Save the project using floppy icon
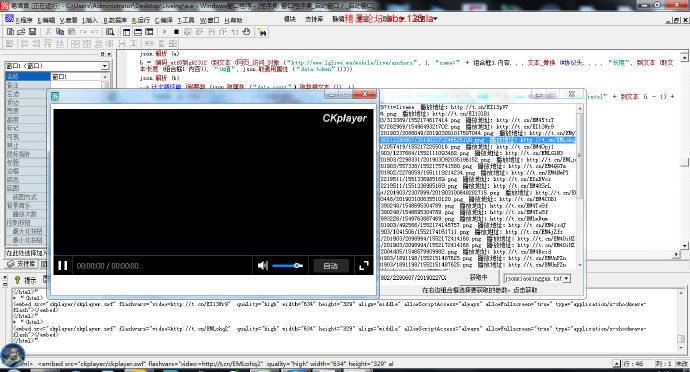690x372 pixels. (32, 32)
